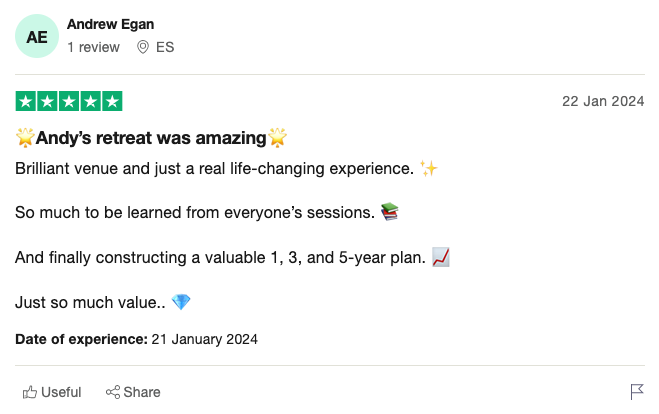Report the review with the flag icon
This screenshot has width=659, height=414.
pos(636,391)
